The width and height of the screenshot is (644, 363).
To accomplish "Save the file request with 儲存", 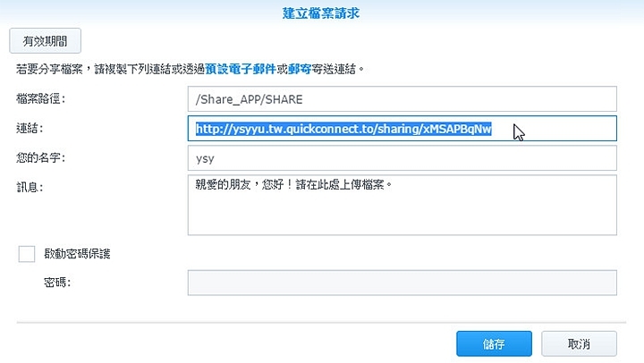I will pos(494,343).
